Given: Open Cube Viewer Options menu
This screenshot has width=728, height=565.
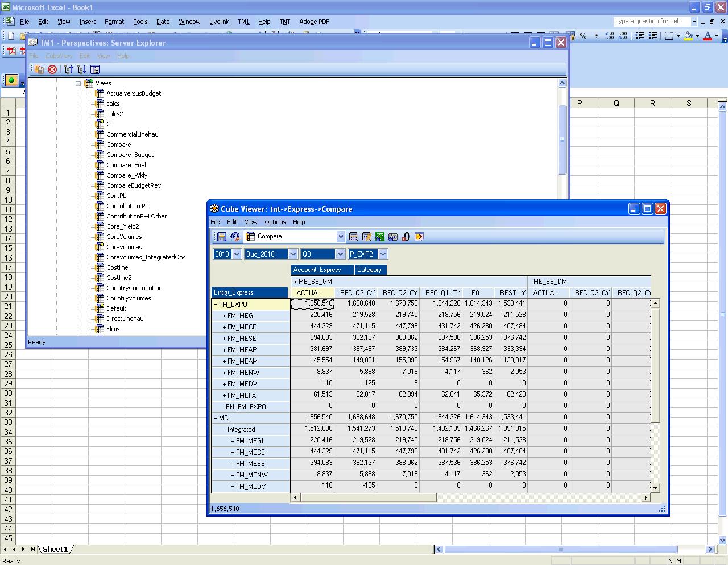Looking at the screenshot, I should pyautogui.click(x=275, y=222).
